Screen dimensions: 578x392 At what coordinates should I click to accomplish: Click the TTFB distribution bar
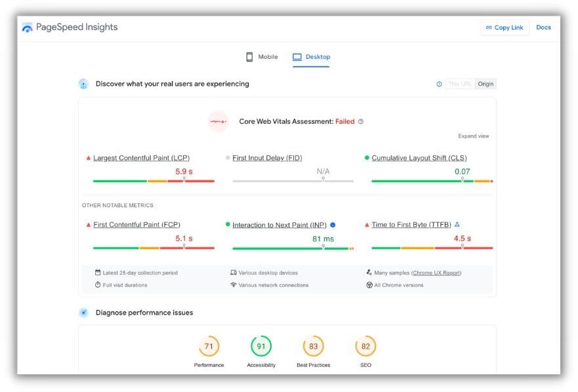pos(432,248)
